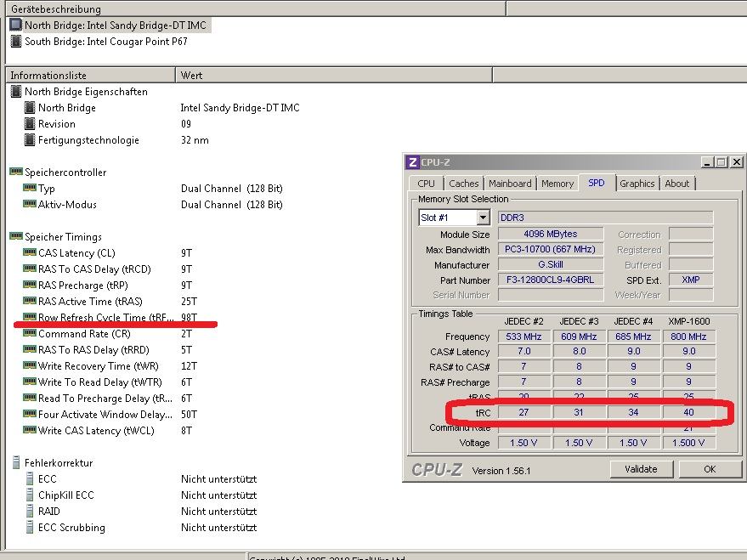The width and height of the screenshot is (747, 560).
Task: Select the North Bridge: Intel Sandy Bridge-DT IMC entry
Action: [116, 25]
